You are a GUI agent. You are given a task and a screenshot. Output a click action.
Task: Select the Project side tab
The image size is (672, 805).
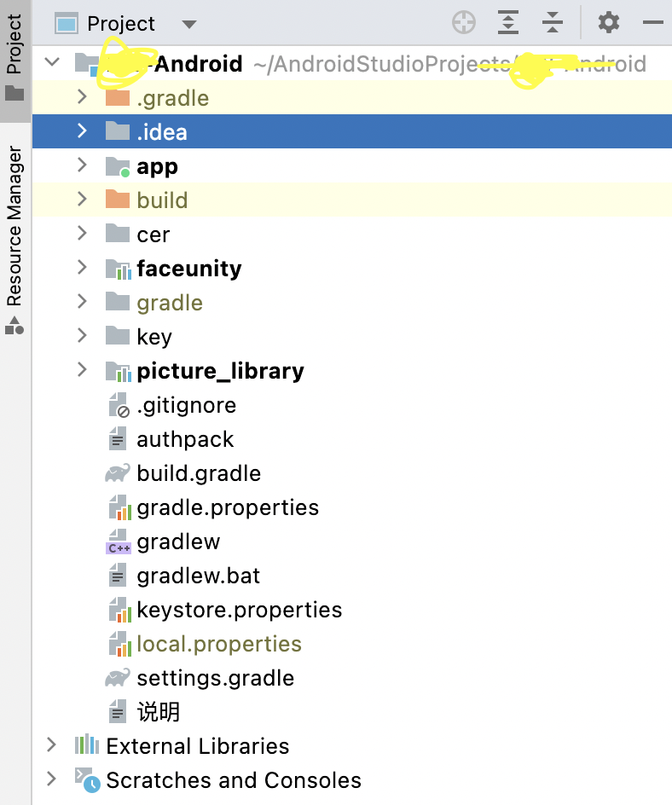coord(14,55)
